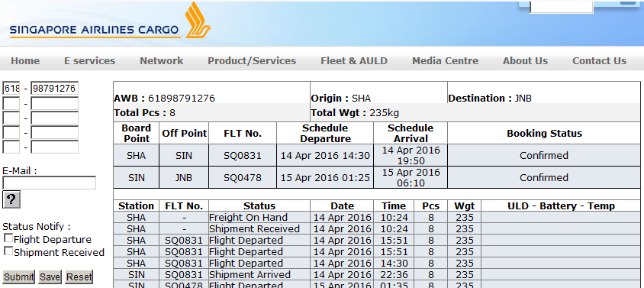Open the E services menu
Viewport: 644px width, 288px height.
coord(89,61)
